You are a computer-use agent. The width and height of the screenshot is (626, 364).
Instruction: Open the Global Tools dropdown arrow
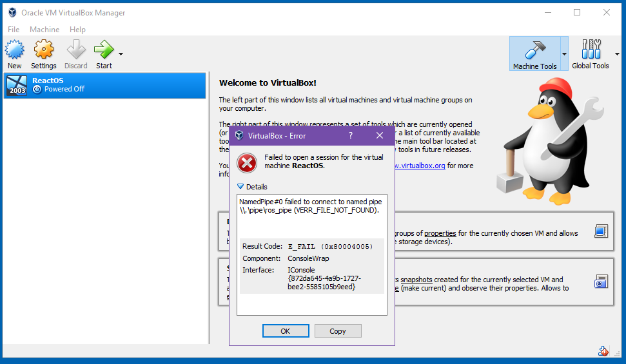[x=617, y=54]
